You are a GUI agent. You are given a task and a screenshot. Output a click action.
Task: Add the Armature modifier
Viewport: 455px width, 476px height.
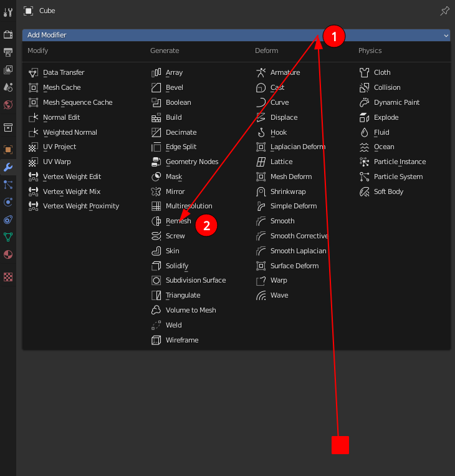(x=278, y=72)
